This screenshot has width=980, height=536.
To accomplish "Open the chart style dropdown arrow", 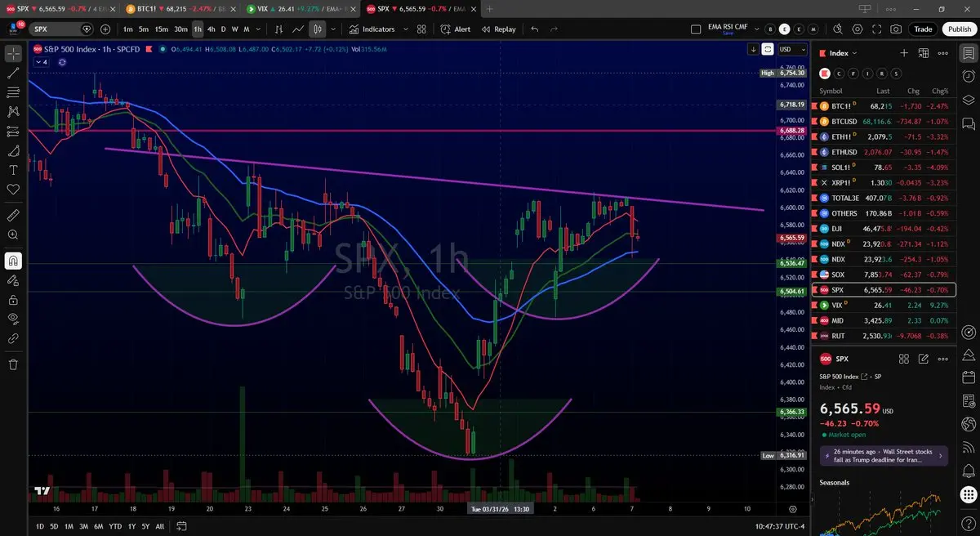I will point(333,29).
